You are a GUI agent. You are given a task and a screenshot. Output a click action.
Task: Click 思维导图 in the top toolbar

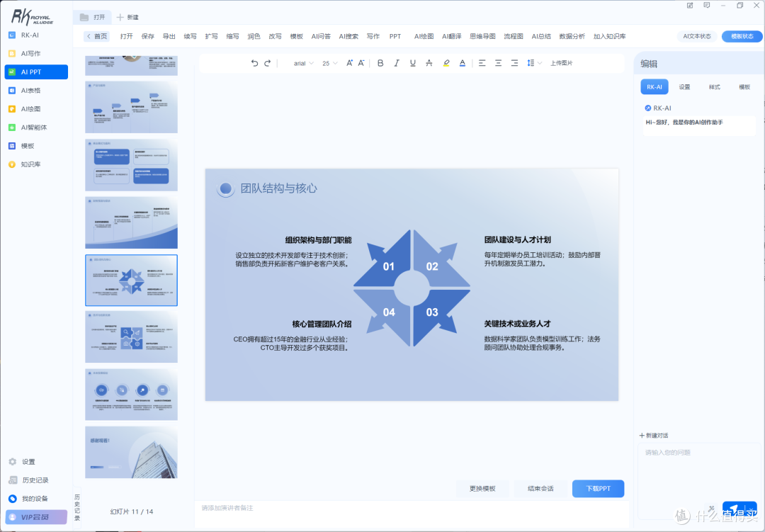coord(482,37)
